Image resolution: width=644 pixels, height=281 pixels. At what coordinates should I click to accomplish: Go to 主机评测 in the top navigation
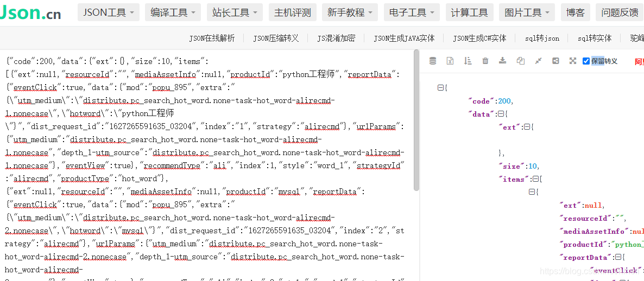tap(293, 12)
